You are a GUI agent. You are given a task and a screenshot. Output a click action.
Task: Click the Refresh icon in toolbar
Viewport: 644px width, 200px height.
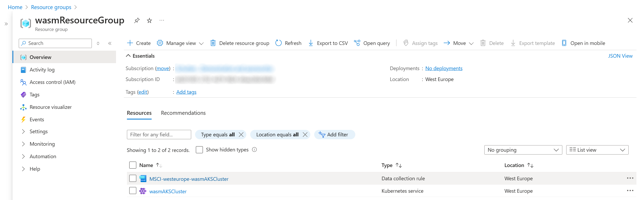[279, 43]
